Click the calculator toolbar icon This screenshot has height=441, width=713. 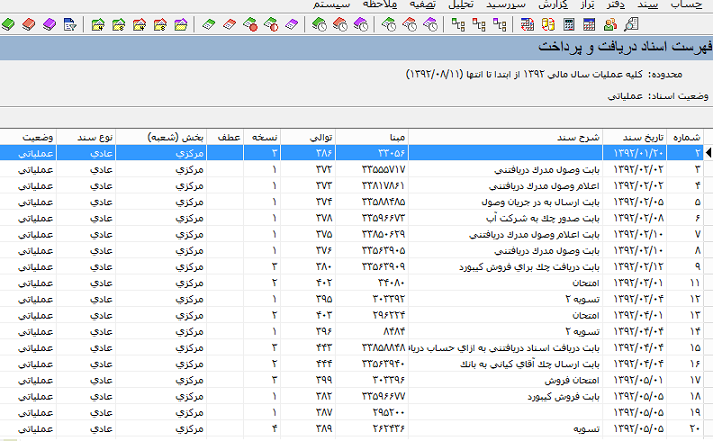567,23
